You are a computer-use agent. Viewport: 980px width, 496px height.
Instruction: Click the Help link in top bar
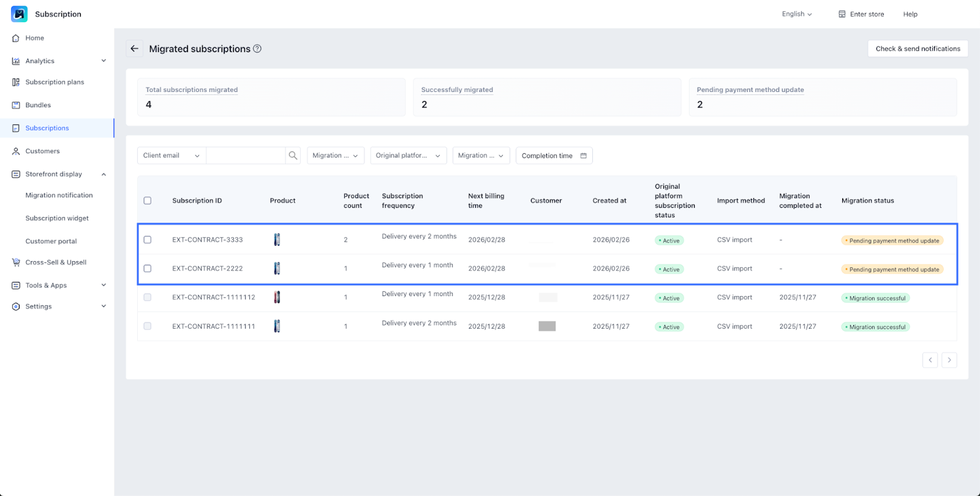pos(910,14)
